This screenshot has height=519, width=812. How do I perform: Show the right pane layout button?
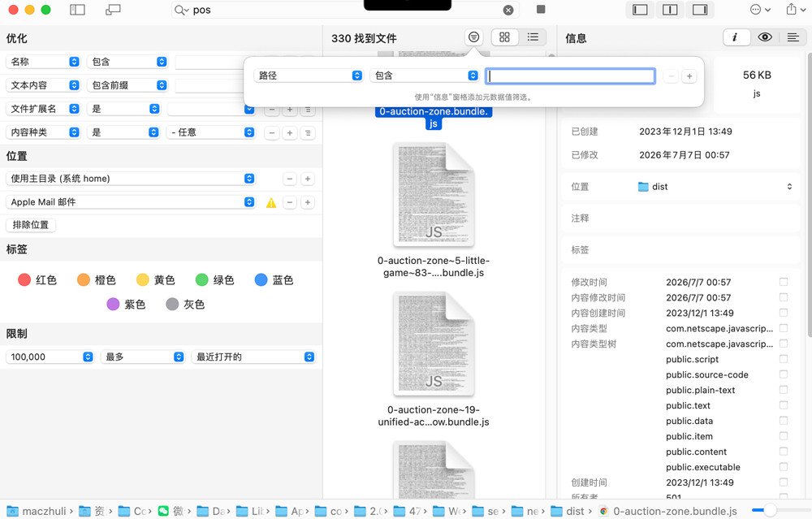pos(700,9)
